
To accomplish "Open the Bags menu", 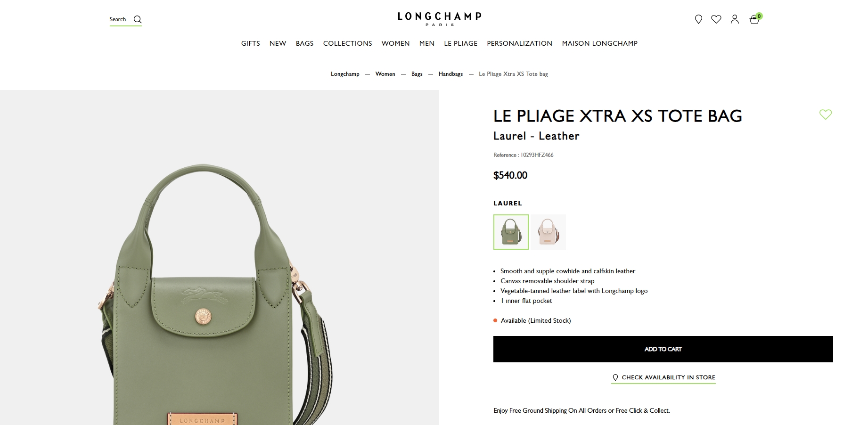I will coord(304,43).
